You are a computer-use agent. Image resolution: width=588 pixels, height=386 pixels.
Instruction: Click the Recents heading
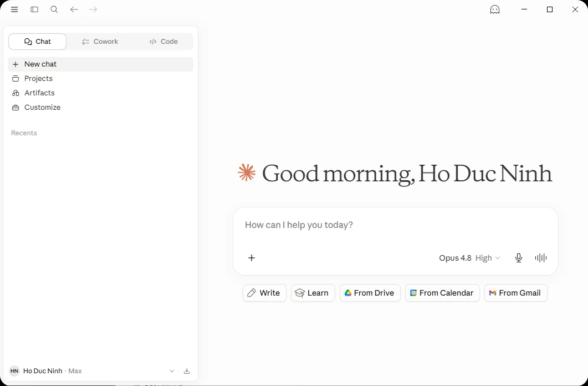[x=24, y=133]
